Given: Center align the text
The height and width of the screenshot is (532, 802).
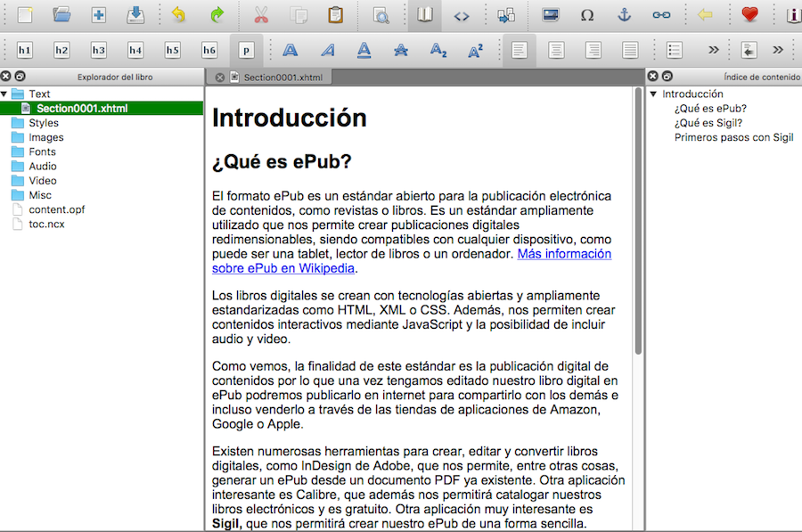Looking at the screenshot, I should pos(556,50).
